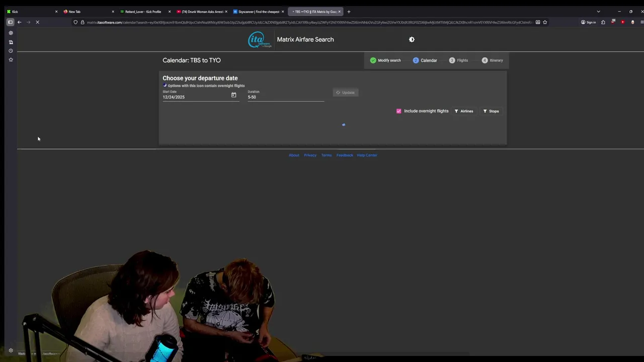Screen dimensions: 644x362
Task: Open the Start Date calendar picker icon
Action: 233,95
